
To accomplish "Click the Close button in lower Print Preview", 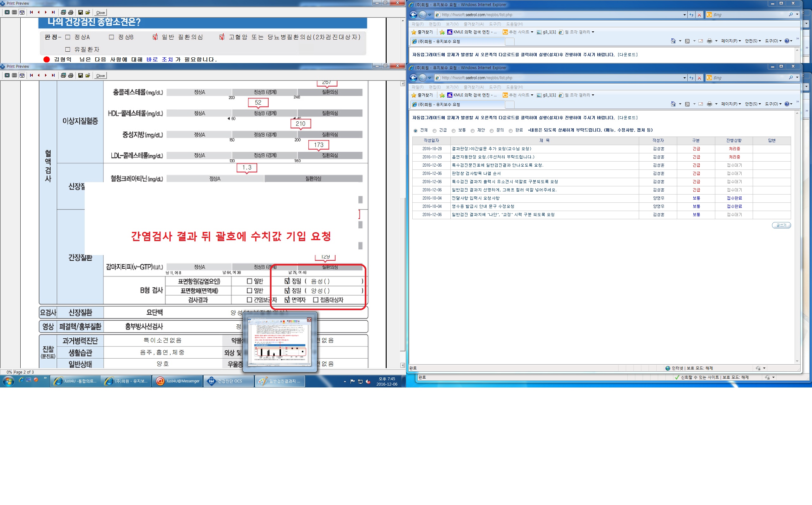I will [x=100, y=76].
